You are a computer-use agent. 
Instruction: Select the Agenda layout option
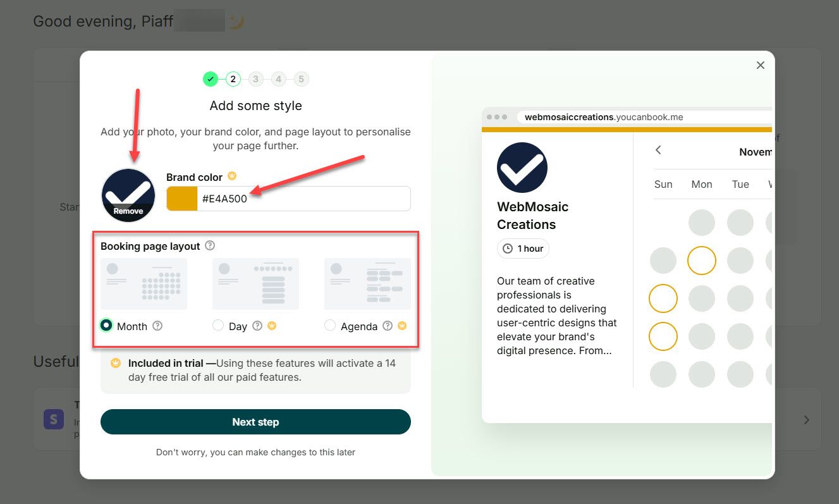click(330, 326)
